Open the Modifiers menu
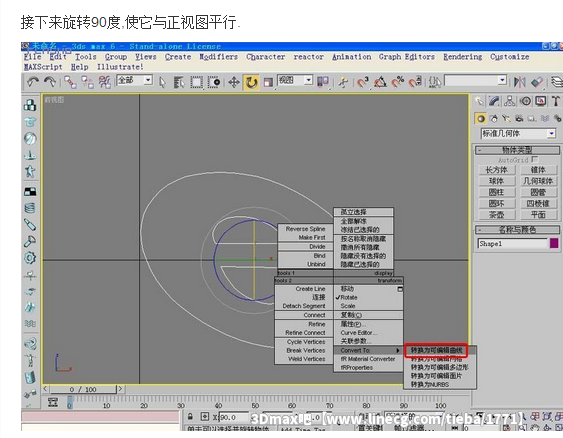 click(x=219, y=57)
